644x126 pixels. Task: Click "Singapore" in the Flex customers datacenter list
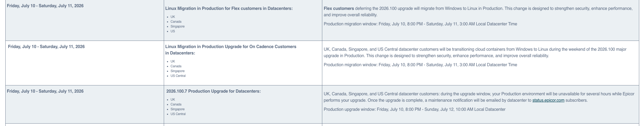[x=177, y=26]
